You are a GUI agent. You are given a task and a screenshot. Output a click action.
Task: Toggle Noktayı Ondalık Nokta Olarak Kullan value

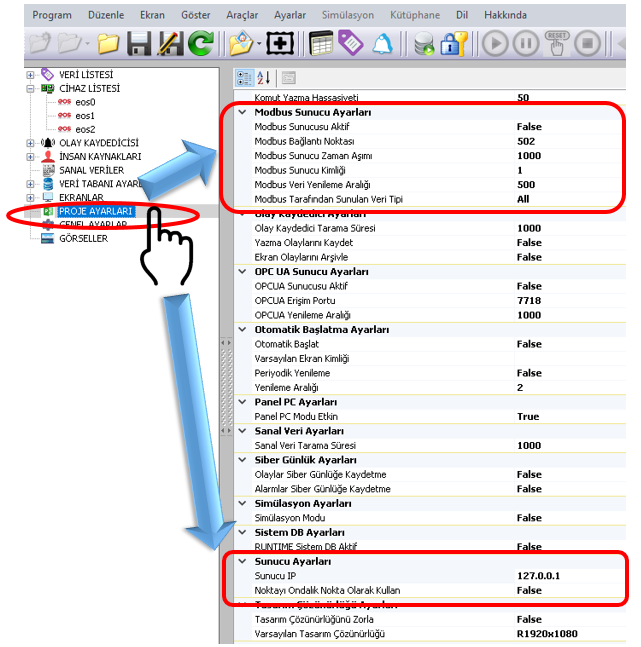570,590
